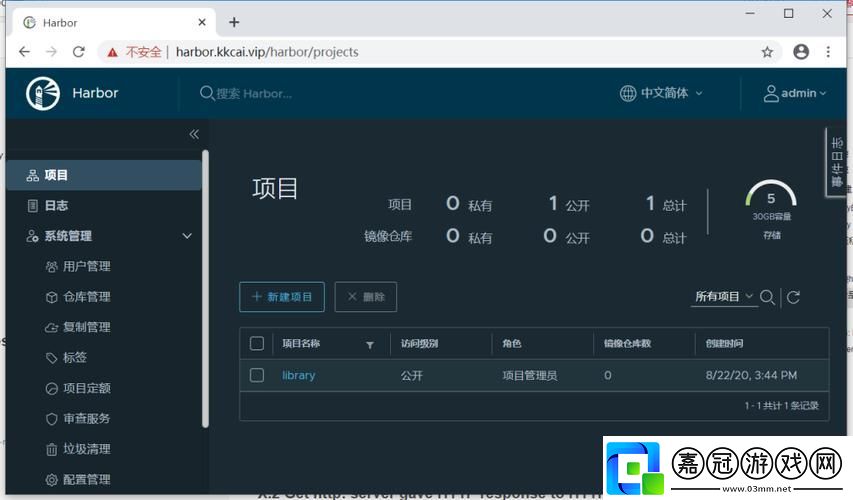Image resolution: width=853 pixels, height=500 pixels.
Task: Click the globe language icon
Action: click(x=628, y=93)
